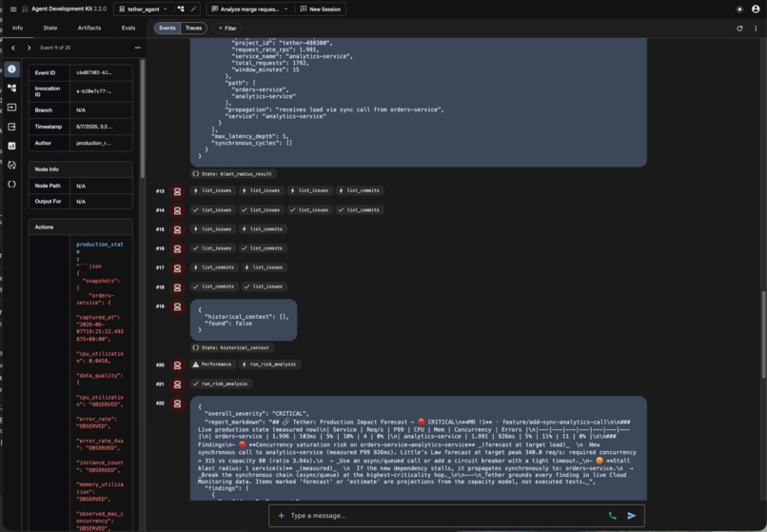The width and height of the screenshot is (767, 532).
Task: Select the info icon in side rail
Action: pyautogui.click(x=11, y=69)
